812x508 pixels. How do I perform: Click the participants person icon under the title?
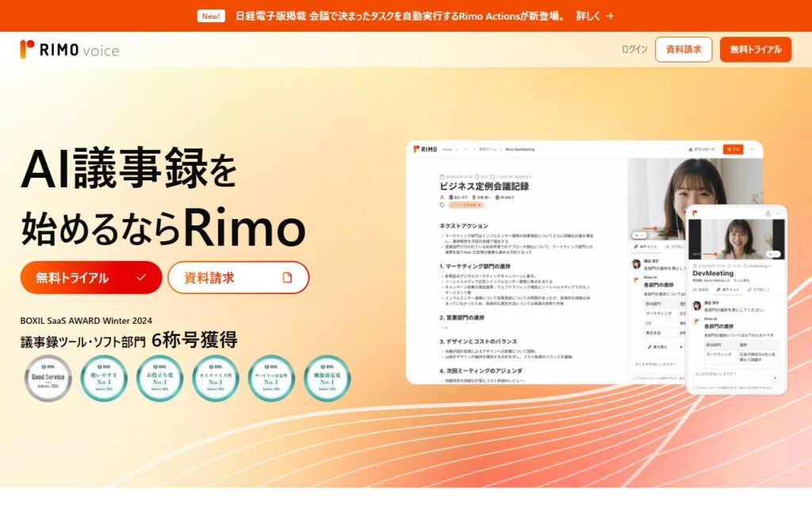[x=442, y=198]
